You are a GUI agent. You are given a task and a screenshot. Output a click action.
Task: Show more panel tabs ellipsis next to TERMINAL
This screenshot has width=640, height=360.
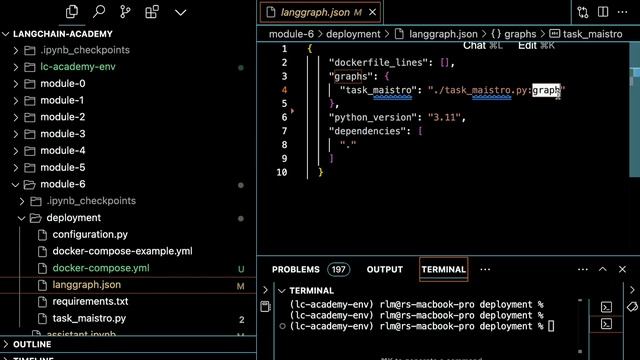coord(485,269)
